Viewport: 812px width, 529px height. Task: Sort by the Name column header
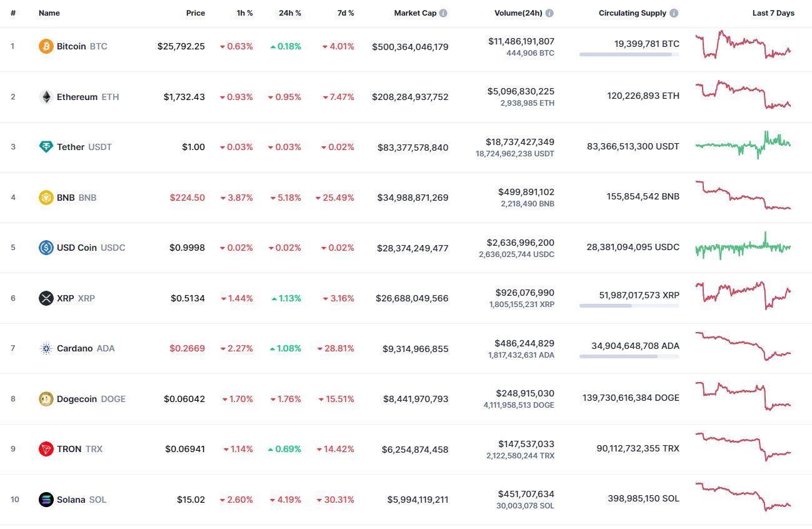pyautogui.click(x=49, y=13)
